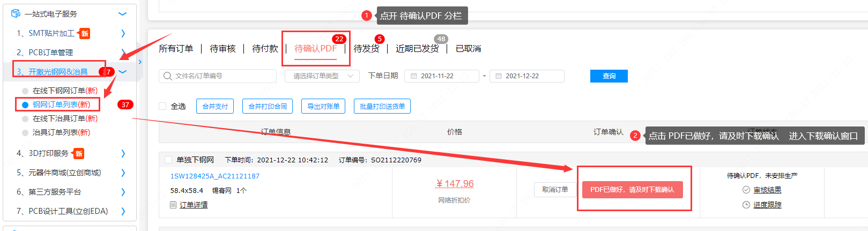Click the calendar icon in end date field
Viewport: 868px width, 231px height.
pos(498,76)
